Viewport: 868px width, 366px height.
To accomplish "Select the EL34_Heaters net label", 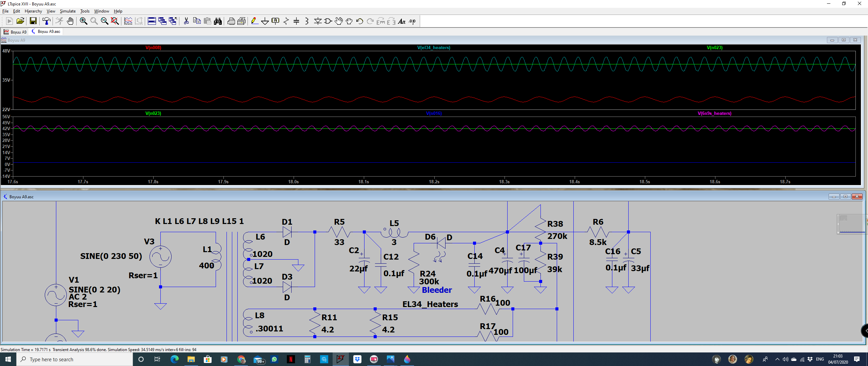I will [430, 304].
